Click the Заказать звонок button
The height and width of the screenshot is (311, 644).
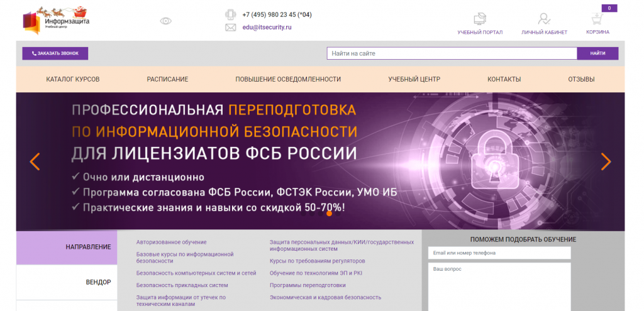[55, 53]
